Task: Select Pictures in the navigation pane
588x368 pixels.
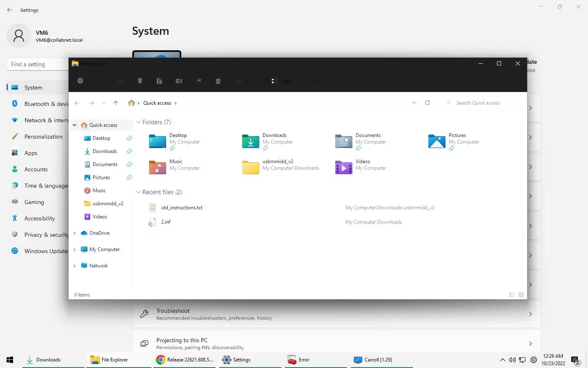Action: point(101,177)
